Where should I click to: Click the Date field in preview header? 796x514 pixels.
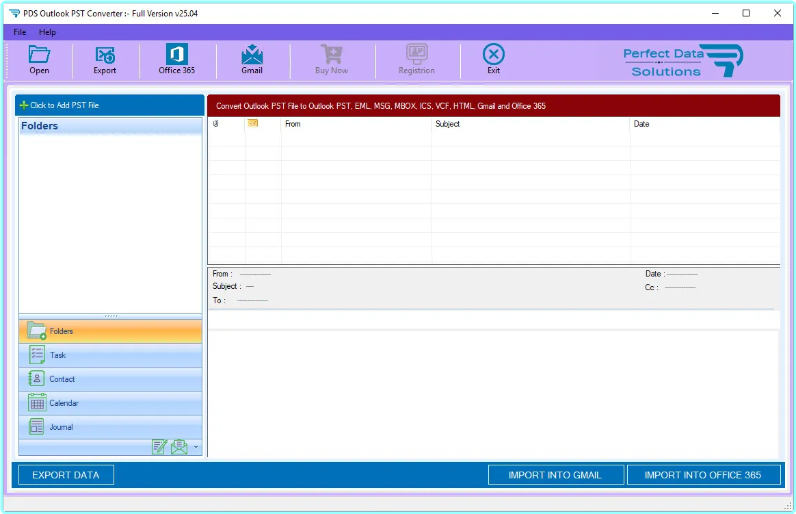click(x=671, y=274)
